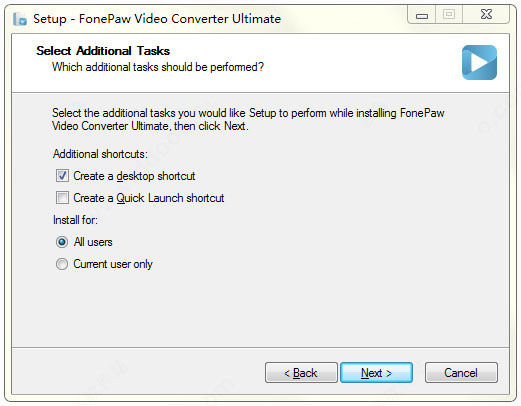The height and width of the screenshot is (406, 521).
Task: Click the Install for: group label
Action: [75, 220]
